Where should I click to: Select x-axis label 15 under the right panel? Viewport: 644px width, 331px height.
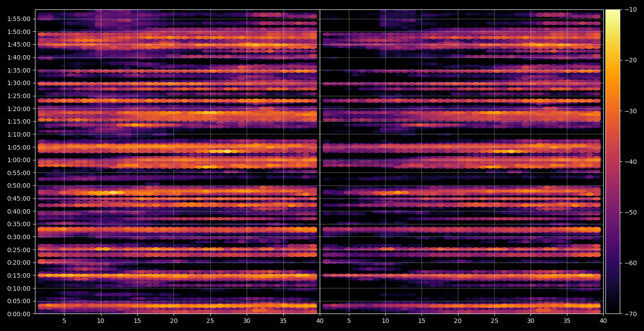422,321
